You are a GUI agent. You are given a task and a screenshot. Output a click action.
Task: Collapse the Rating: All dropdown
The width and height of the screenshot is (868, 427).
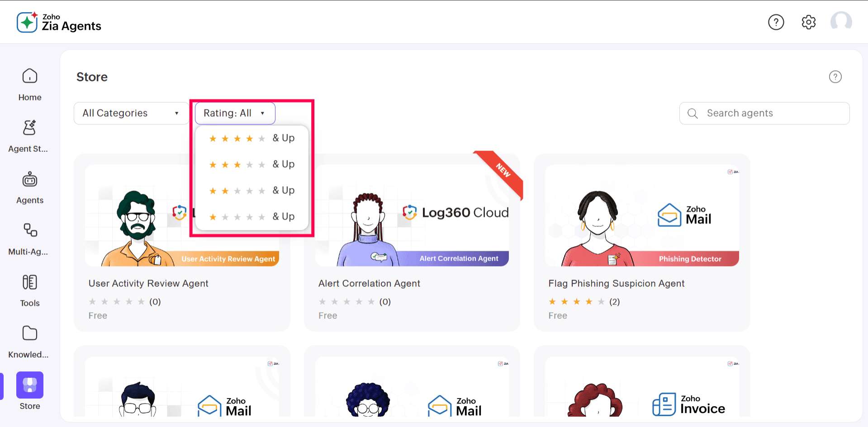point(235,113)
